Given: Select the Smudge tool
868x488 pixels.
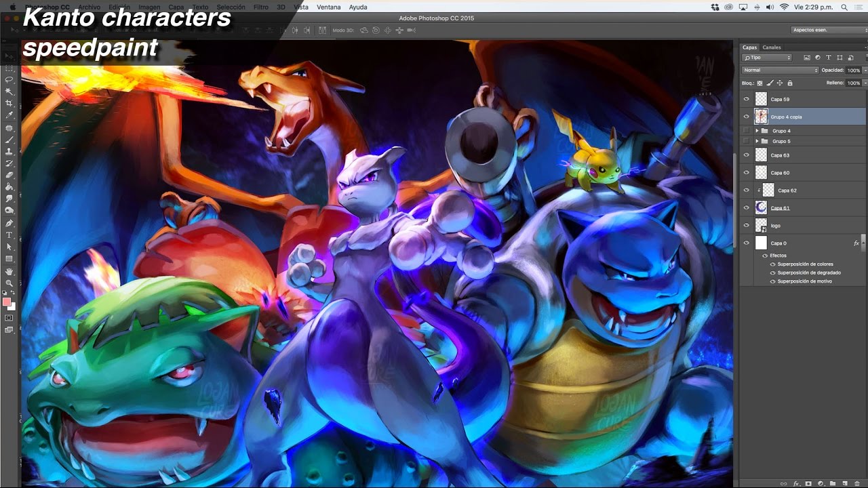Looking at the screenshot, I should 9,199.
